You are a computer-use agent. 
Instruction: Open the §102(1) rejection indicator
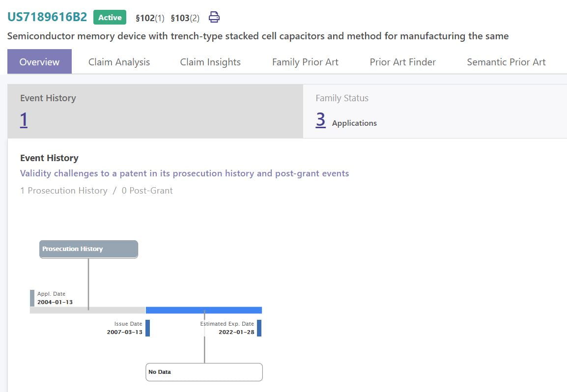tap(150, 18)
